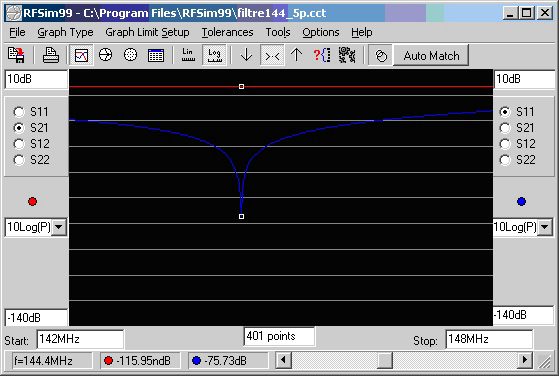
Task: Open the Tolerances menu
Action: click(x=227, y=32)
